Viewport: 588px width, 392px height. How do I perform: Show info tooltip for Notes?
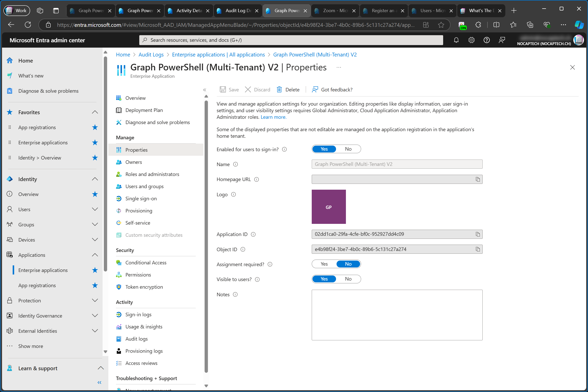(x=235, y=295)
